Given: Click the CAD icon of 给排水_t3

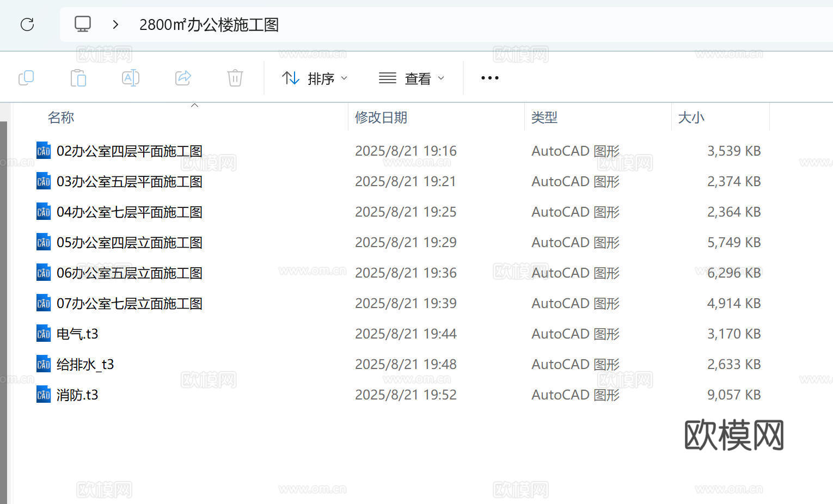Looking at the screenshot, I should coord(44,364).
